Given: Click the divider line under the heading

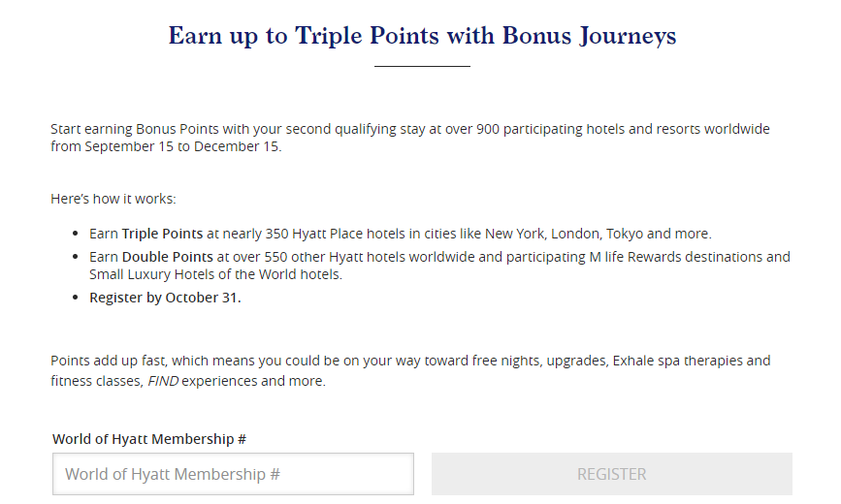Looking at the screenshot, I should click(x=422, y=66).
